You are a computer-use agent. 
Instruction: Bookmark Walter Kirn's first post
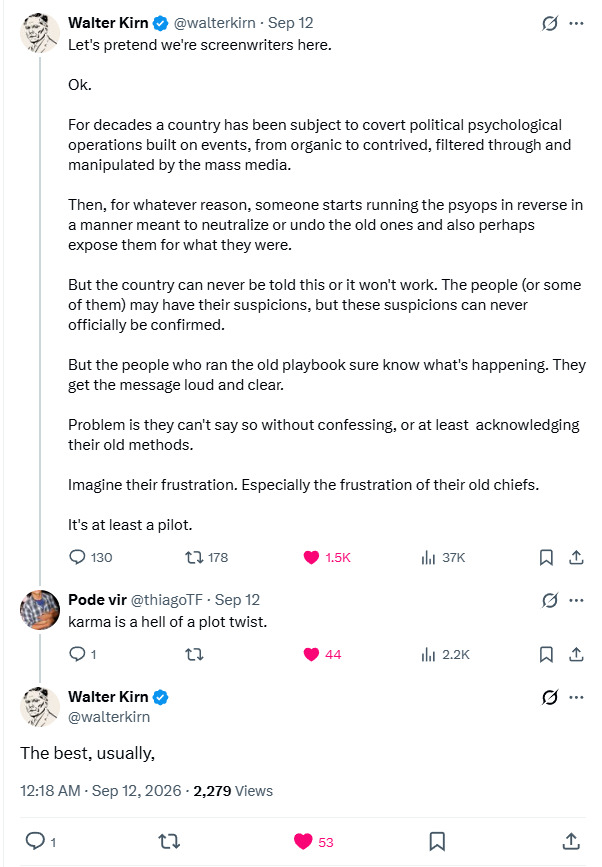(546, 557)
